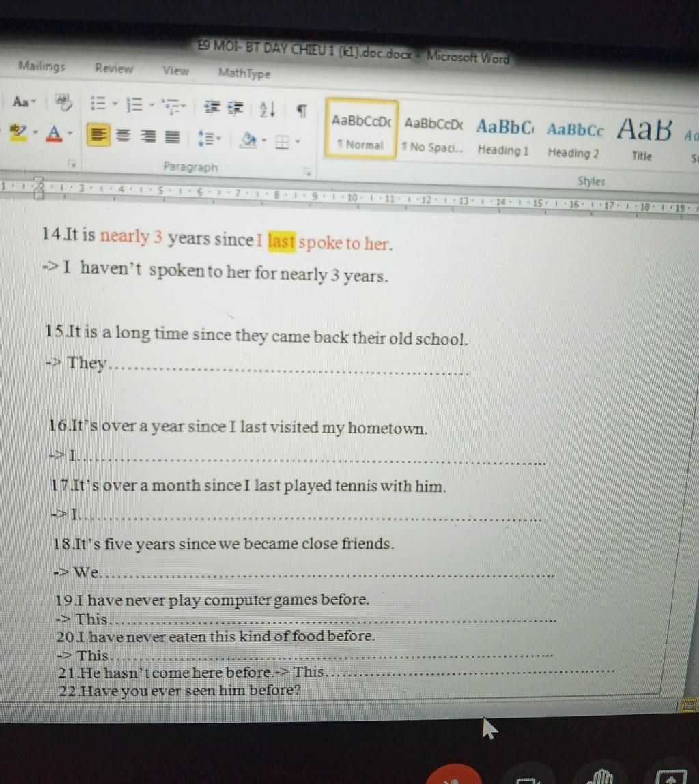
Task: Click the Word window title bar
Action: click(353, 52)
